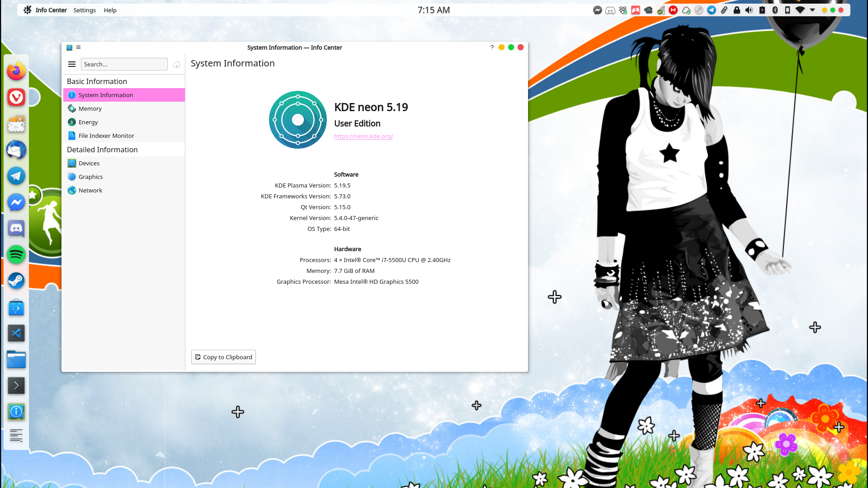
Task: Open Wi-Fi network tray icon
Action: point(800,10)
